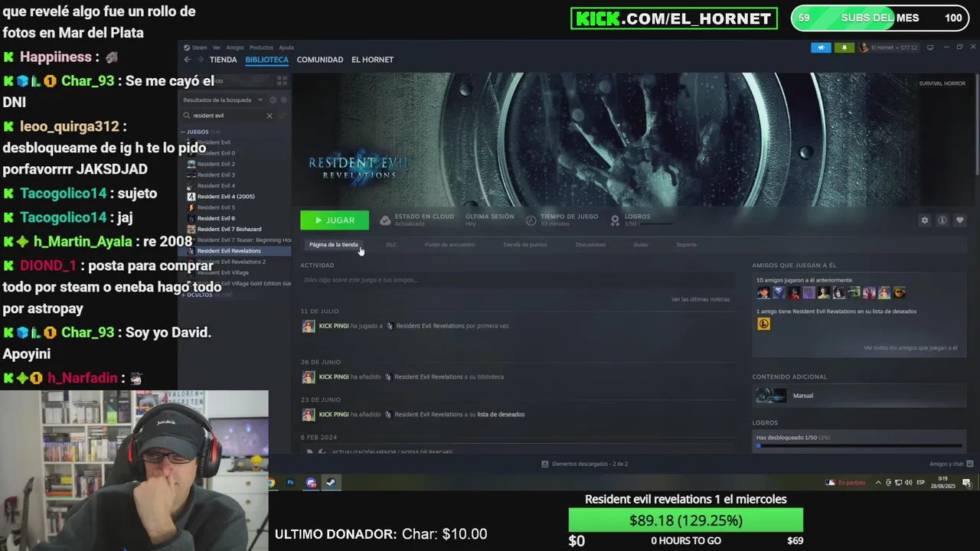Open the Productos menu
The height and width of the screenshot is (551, 980).
click(x=261, y=47)
